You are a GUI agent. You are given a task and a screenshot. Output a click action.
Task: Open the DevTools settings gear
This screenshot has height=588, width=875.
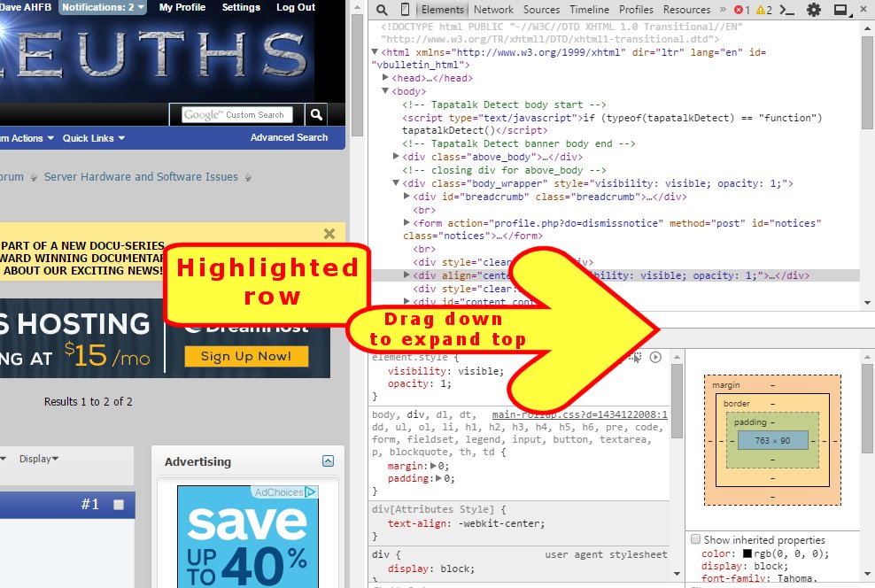click(x=814, y=10)
